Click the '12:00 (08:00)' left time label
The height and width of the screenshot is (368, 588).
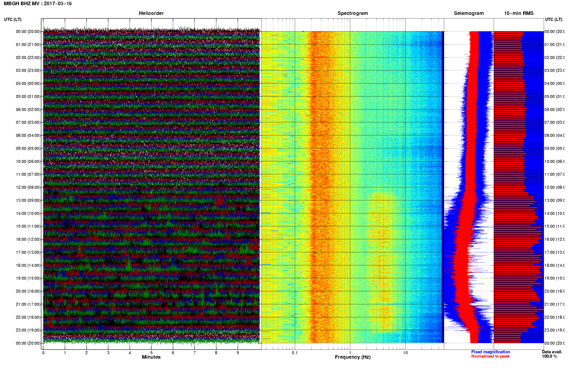28,187
